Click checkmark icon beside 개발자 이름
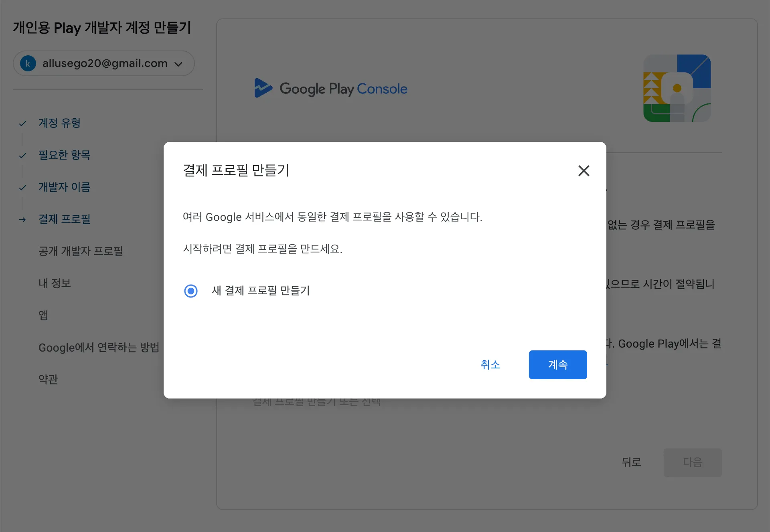This screenshot has width=770, height=532. [x=22, y=188]
